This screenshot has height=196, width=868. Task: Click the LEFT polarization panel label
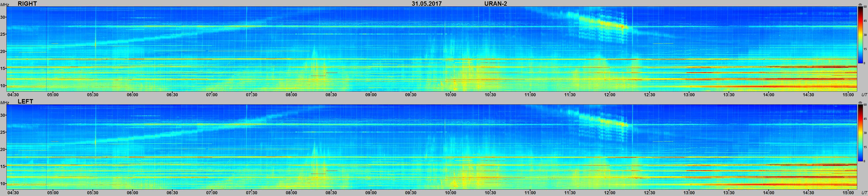pos(25,102)
